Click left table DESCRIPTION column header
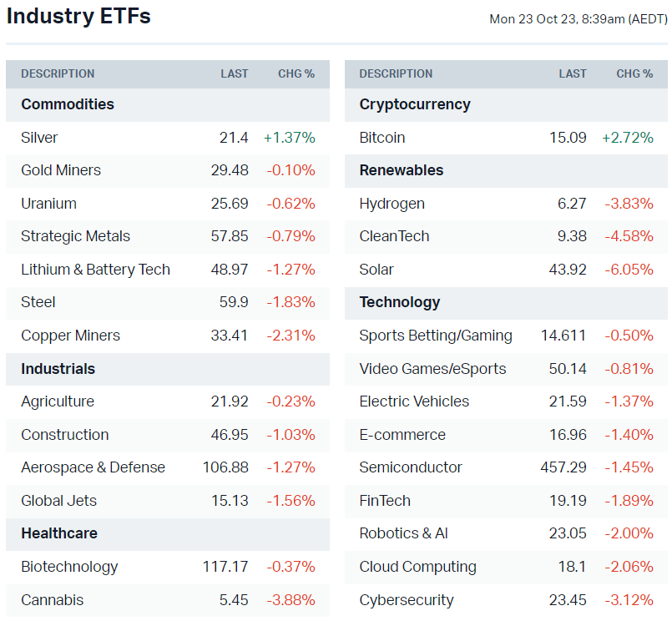Viewport: 672px width, 621px height. [x=58, y=73]
